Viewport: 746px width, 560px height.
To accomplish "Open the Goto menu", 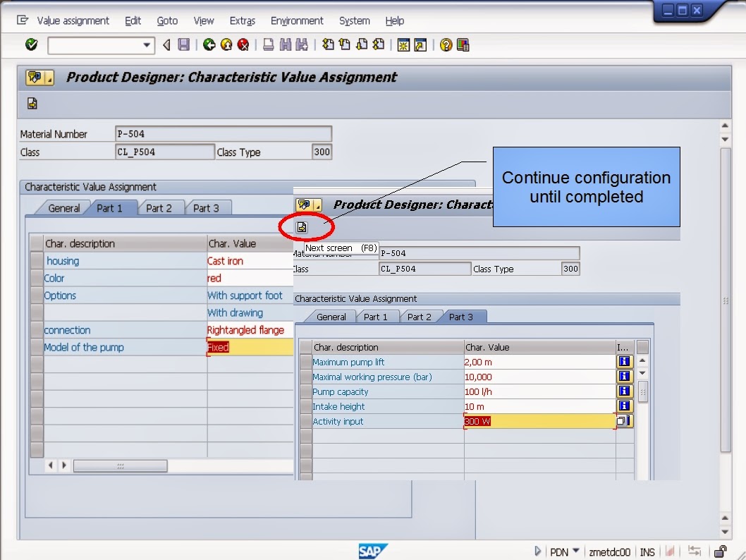I will pos(166,20).
